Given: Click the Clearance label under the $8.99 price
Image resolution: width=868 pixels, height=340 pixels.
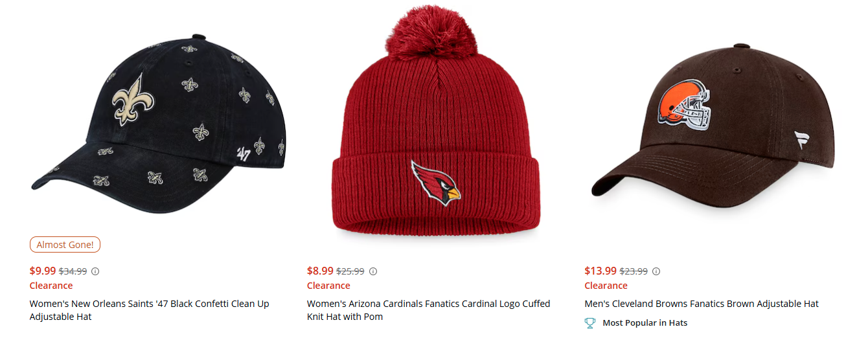Looking at the screenshot, I should (328, 286).
